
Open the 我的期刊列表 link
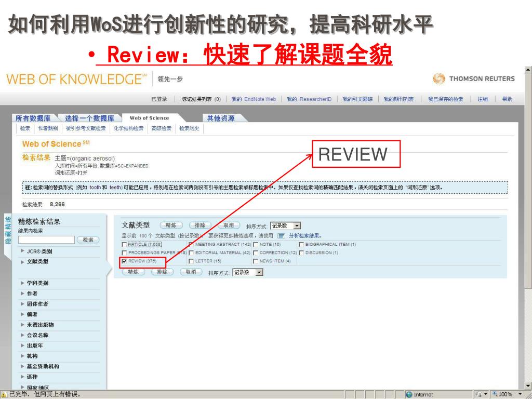[398, 99]
